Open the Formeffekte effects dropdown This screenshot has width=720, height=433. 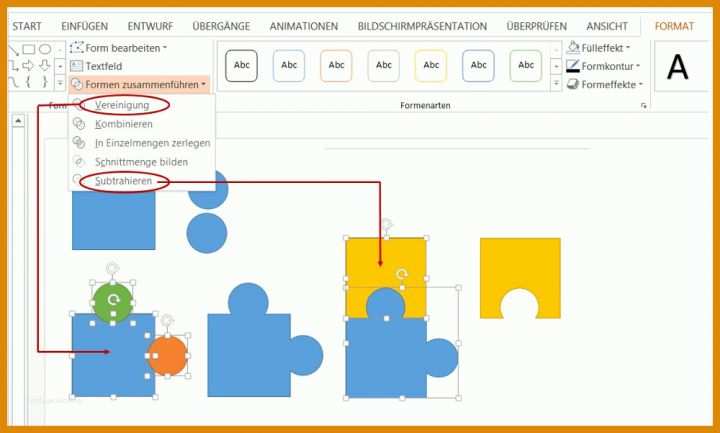click(605, 84)
